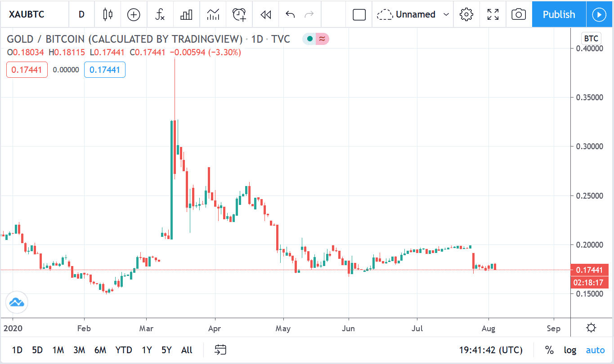614x364 pixels.
Task: Select the 6M time range
Action: tap(100, 350)
